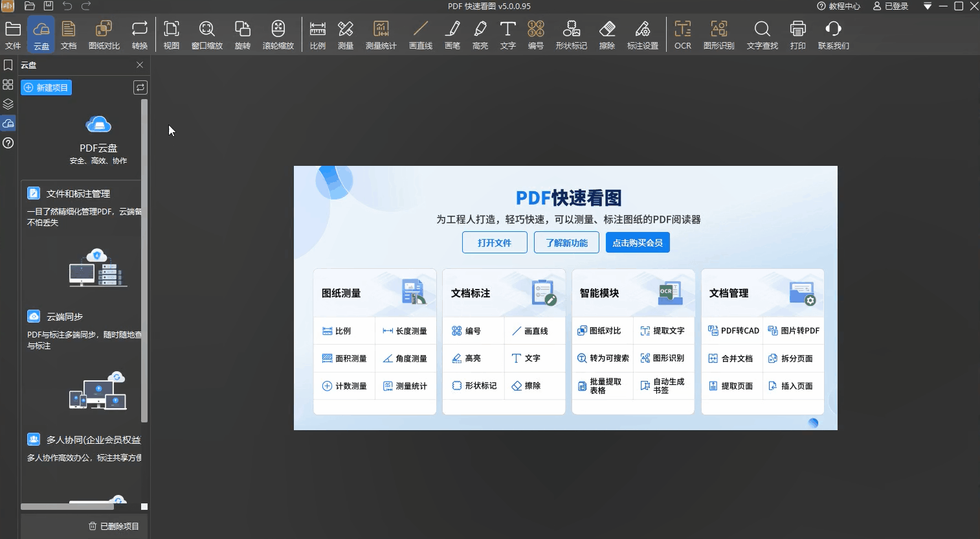Screen dimensions: 980x539
Task: Activate the 高亮 highlighter tool
Action: coord(480,35)
